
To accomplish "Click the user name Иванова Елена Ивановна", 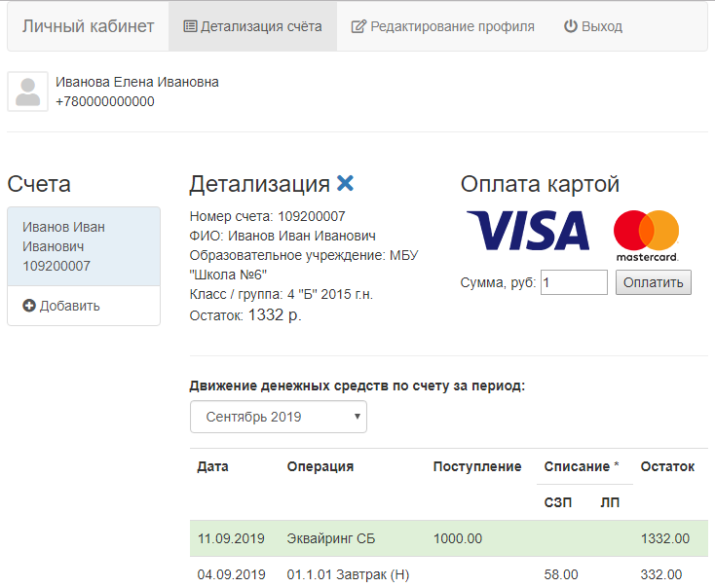I will 137,82.
